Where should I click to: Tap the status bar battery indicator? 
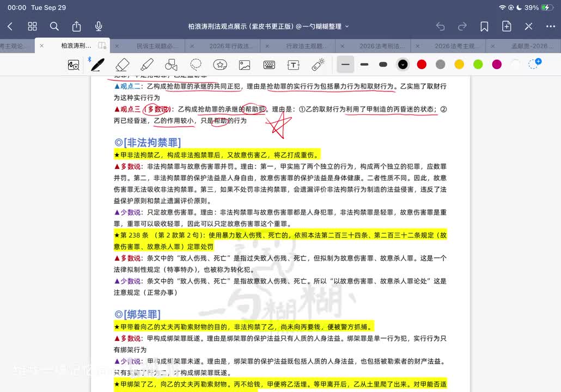click(x=547, y=8)
